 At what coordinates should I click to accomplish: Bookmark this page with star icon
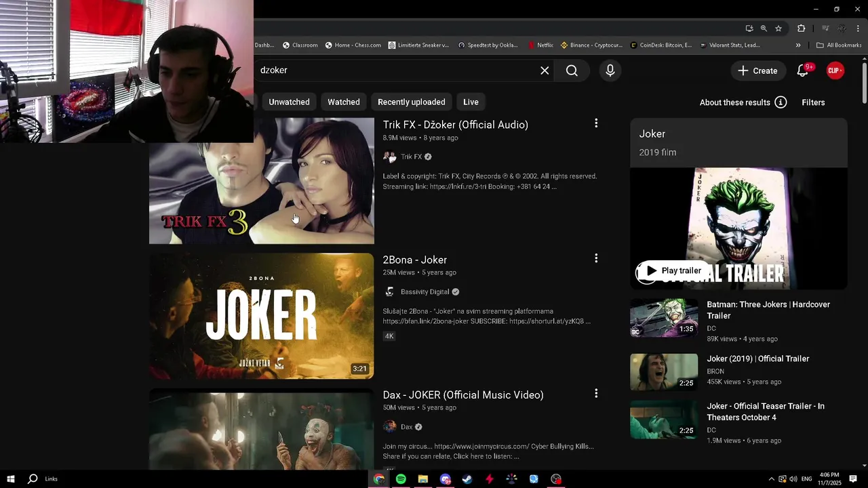pyautogui.click(x=778, y=28)
